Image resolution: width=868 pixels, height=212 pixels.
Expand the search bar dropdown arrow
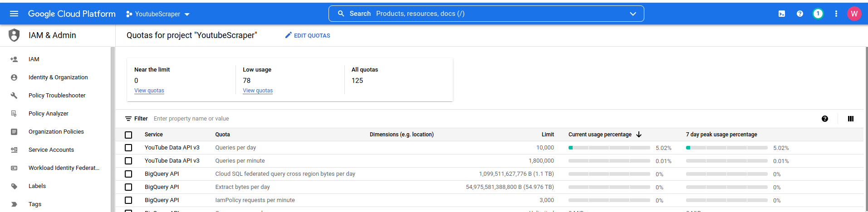point(633,14)
